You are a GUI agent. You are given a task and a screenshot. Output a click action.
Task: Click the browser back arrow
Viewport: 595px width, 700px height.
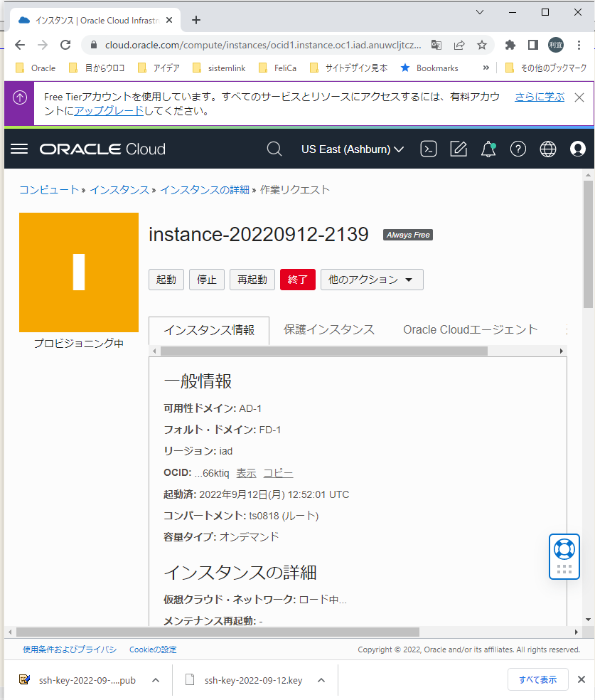click(20, 45)
